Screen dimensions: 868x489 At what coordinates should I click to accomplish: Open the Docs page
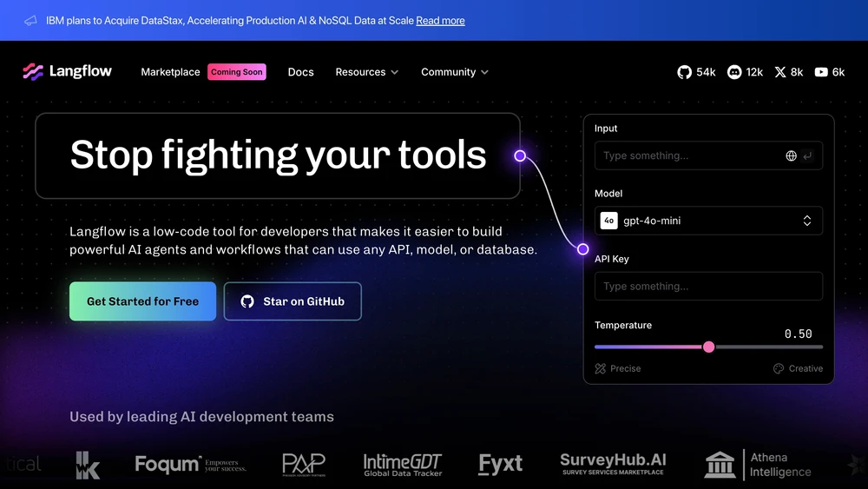tap(300, 72)
